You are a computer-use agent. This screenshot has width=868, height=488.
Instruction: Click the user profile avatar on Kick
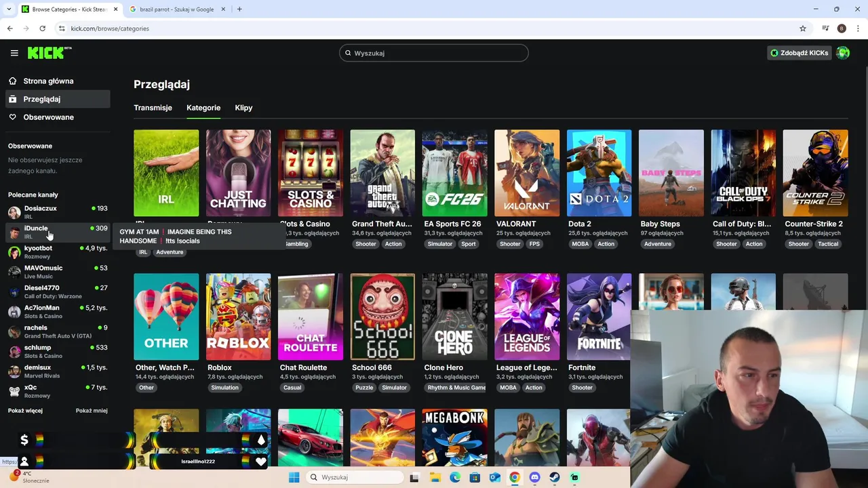coord(843,53)
